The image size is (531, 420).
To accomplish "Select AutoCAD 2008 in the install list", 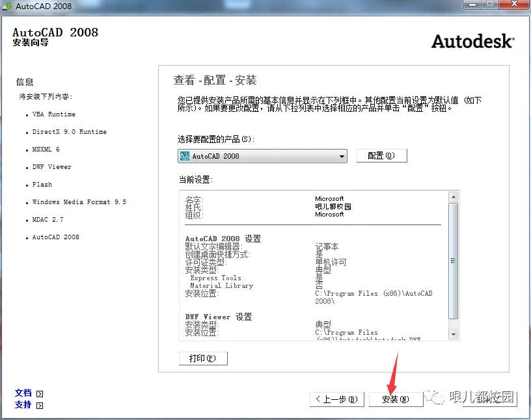I will (56, 237).
